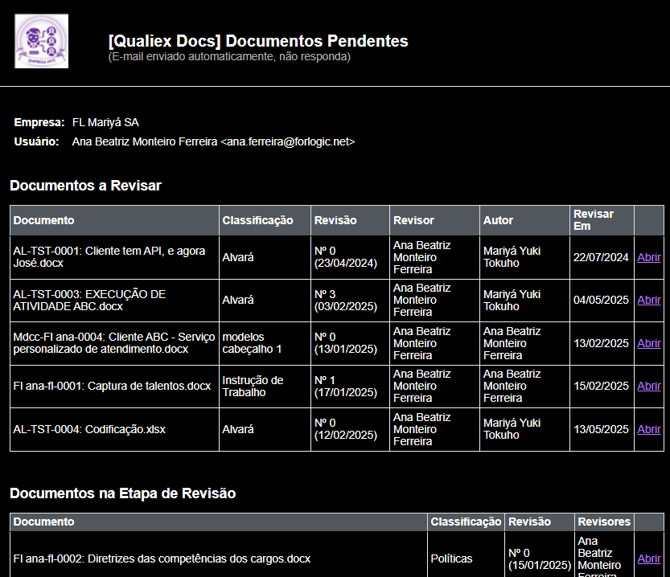Open FI ana-fl-0001 Captura de talentos Abrir link
This screenshot has height=577, width=670.
(x=648, y=386)
